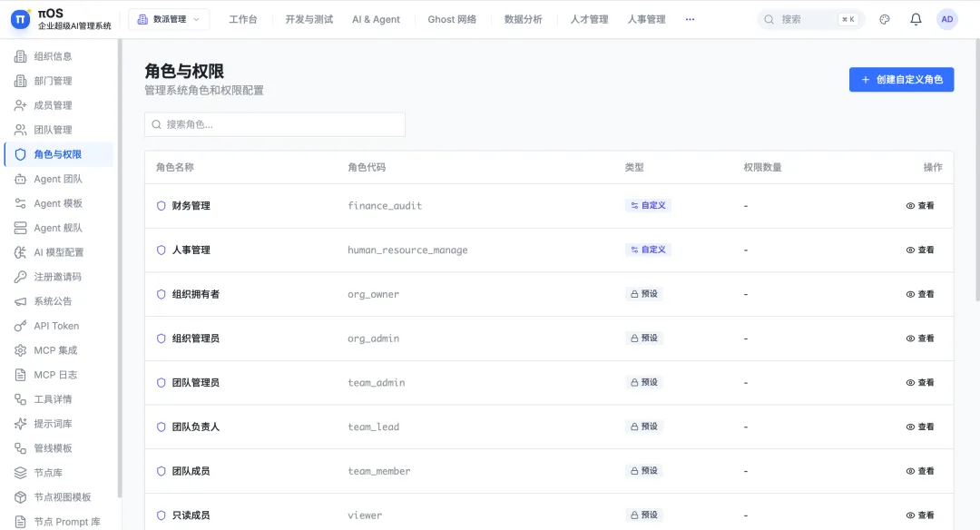Image resolution: width=980 pixels, height=530 pixels.
Task: Click the sidebar vertical scrollbar
Action: [120, 269]
